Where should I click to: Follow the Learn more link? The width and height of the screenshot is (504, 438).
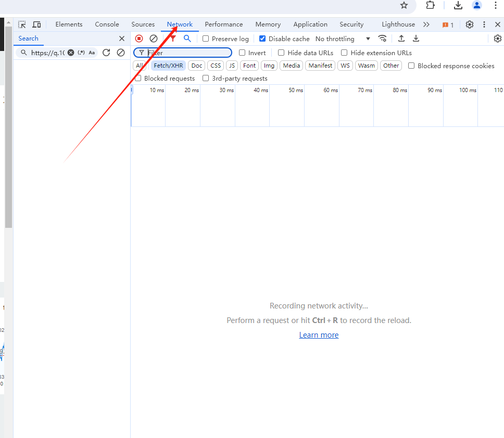tap(319, 335)
